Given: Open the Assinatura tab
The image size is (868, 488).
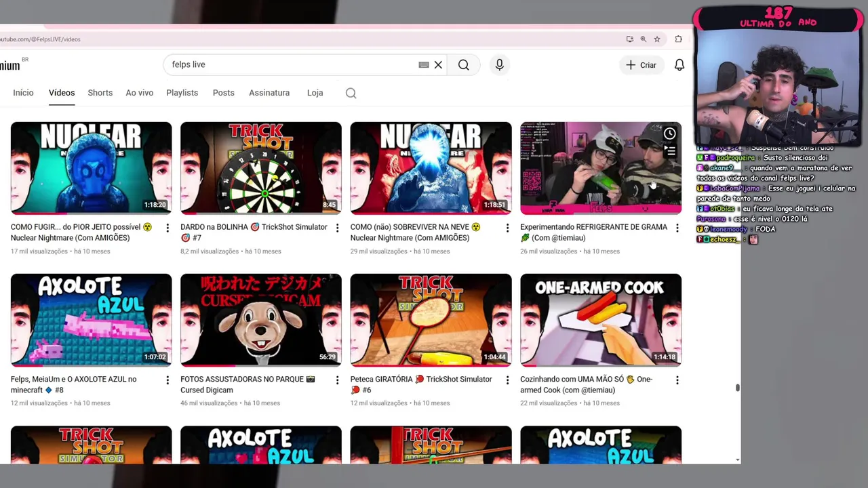Looking at the screenshot, I should click(x=269, y=93).
